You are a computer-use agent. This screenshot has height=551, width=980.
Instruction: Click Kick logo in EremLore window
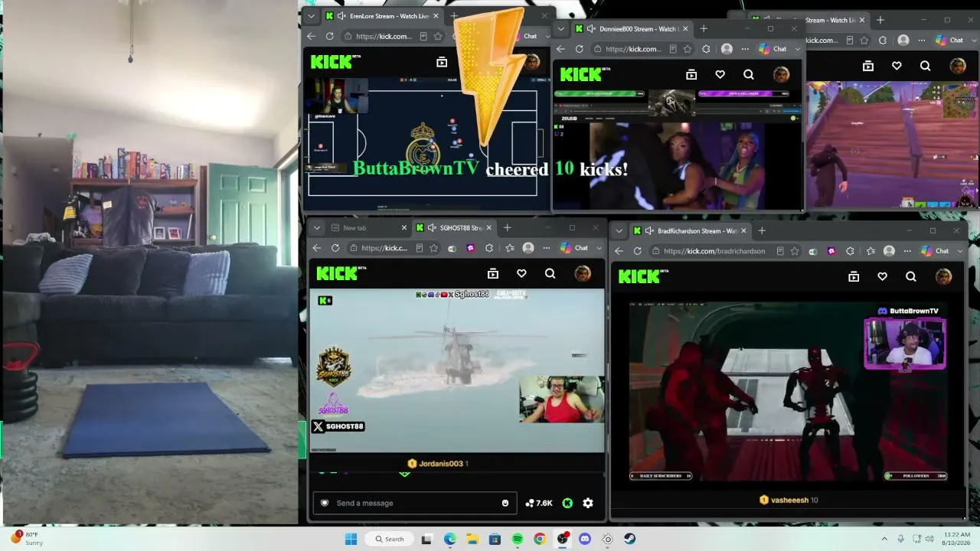click(x=335, y=62)
